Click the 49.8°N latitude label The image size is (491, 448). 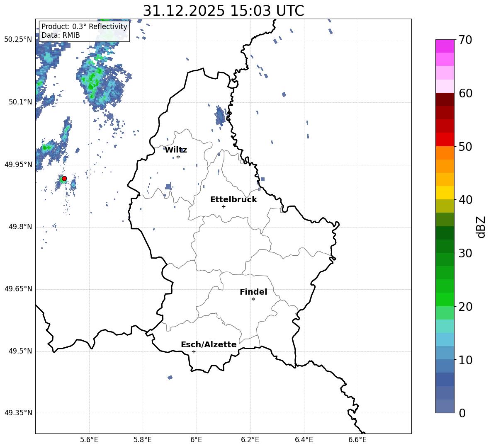(20, 227)
